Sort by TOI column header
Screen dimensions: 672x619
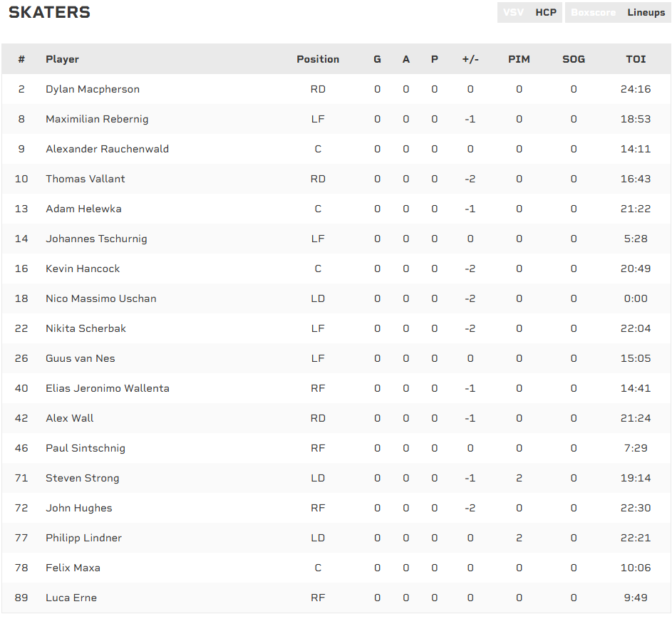(636, 59)
